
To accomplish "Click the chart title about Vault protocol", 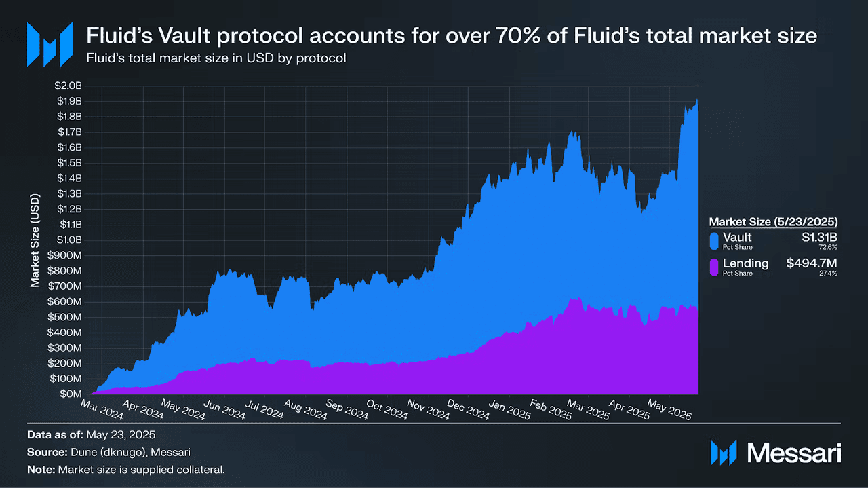I will [x=451, y=36].
